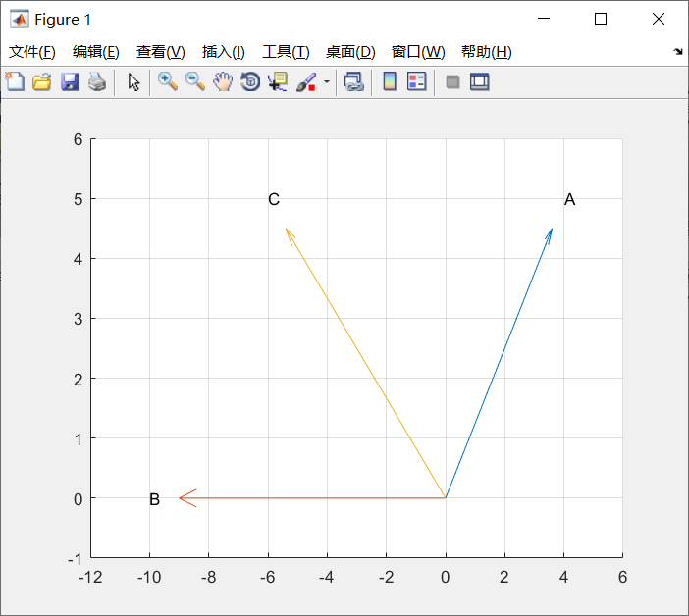Close the Figure 1 window
The width and height of the screenshot is (689, 616).
pyautogui.click(x=659, y=19)
